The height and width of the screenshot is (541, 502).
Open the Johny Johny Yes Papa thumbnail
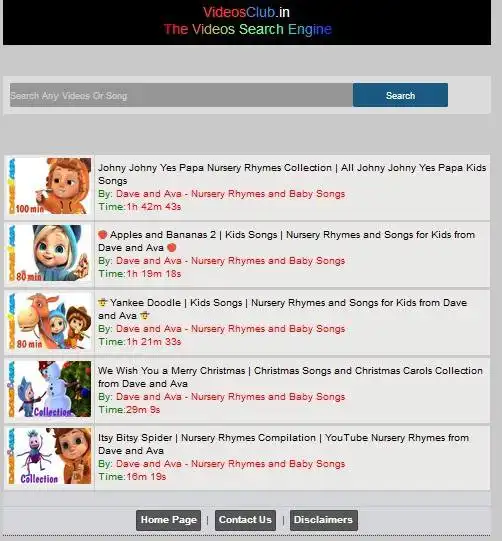[50, 186]
